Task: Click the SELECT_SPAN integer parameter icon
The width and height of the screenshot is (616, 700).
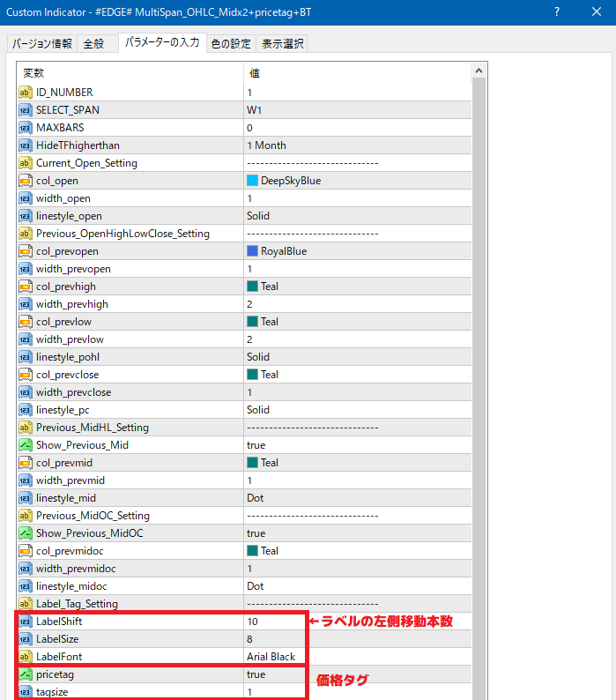Action: point(26,110)
